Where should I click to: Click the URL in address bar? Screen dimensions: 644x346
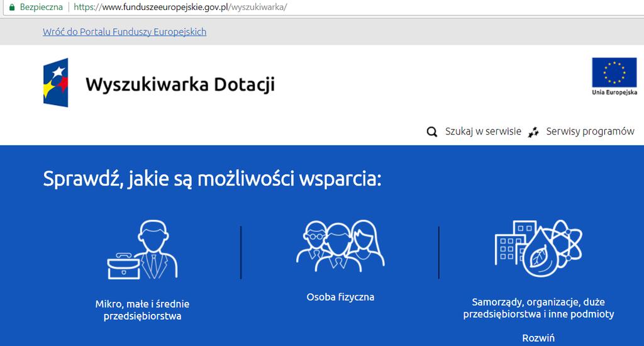pyautogui.click(x=180, y=7)
